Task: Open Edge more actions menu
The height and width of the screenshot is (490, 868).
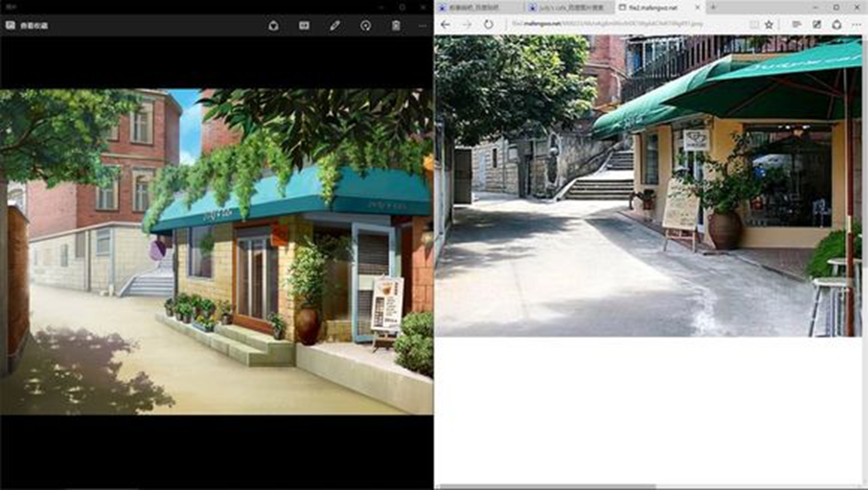Action: [857, 24]
